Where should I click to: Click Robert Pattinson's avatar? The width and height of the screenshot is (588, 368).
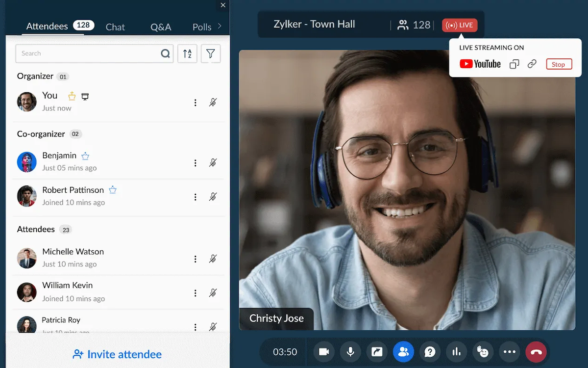coord(27,196)
